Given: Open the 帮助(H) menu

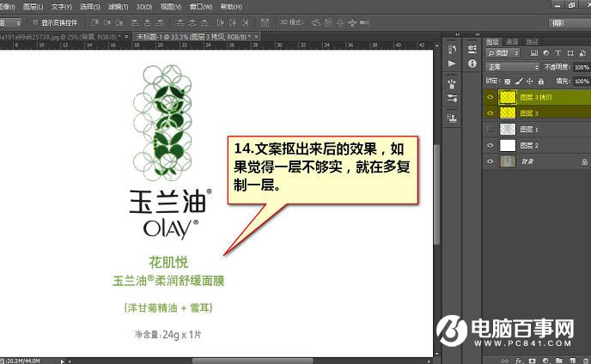Looking at the screenshot, I should [231, 7].
